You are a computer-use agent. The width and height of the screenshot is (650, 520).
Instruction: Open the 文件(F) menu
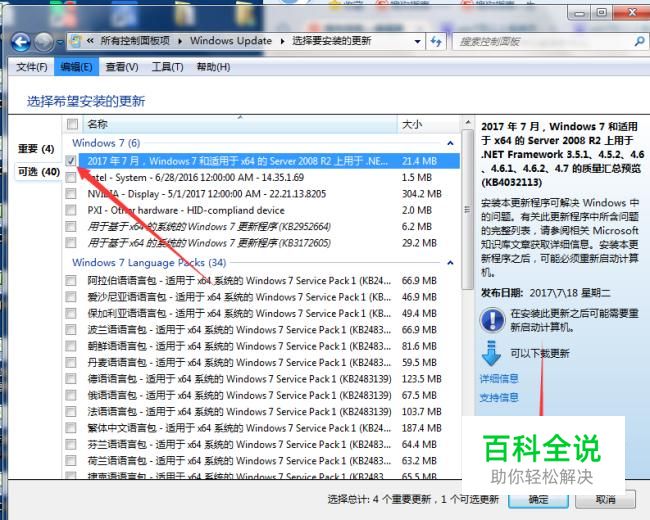pos(32,67)
